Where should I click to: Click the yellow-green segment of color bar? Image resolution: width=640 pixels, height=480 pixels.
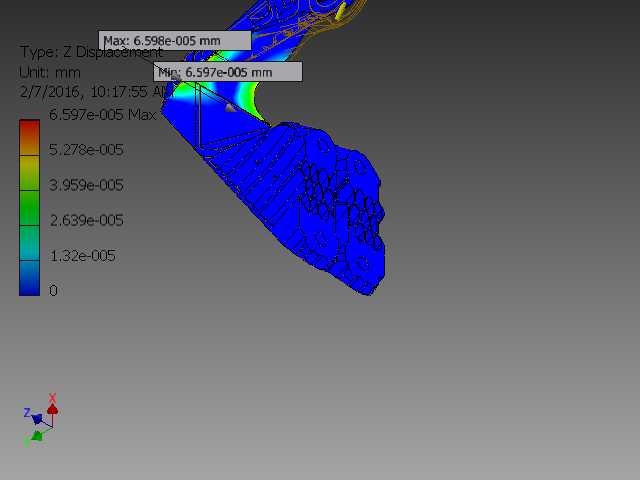[x=29, y=173]
